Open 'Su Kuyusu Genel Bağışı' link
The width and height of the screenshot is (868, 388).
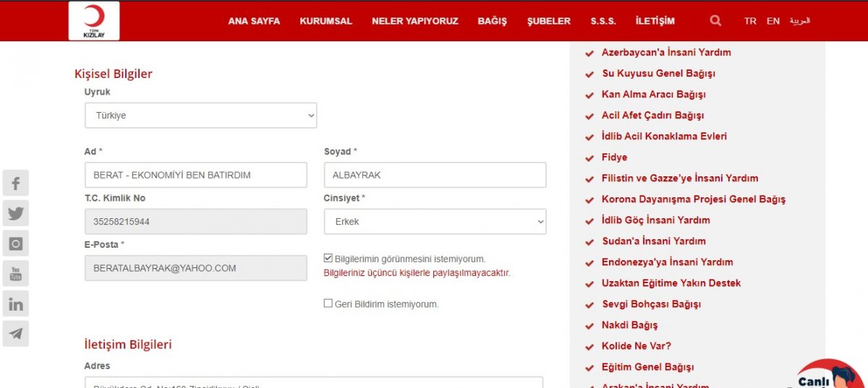658,74
